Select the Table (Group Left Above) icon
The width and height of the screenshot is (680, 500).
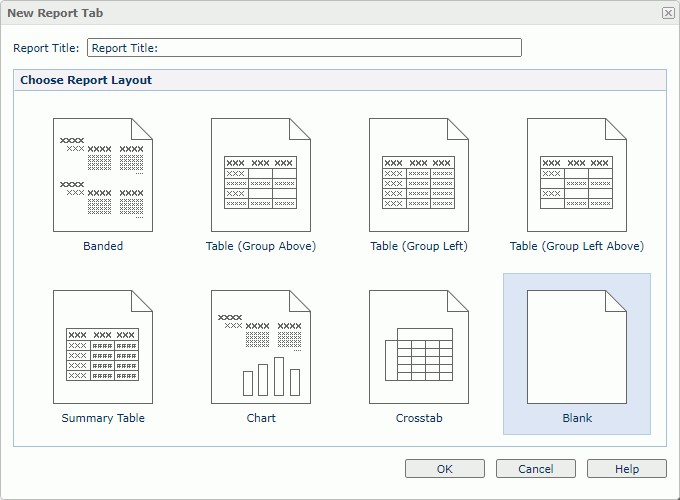pyautogui.click(x=576, y=175)
